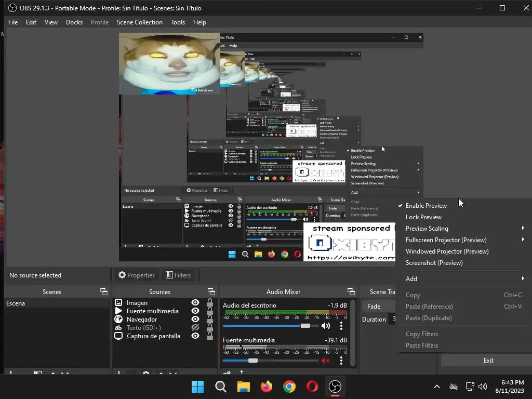Show the hidden Texto (GDI+) source
Viewport: 532px width, 399px height.
tap(195, 327)
